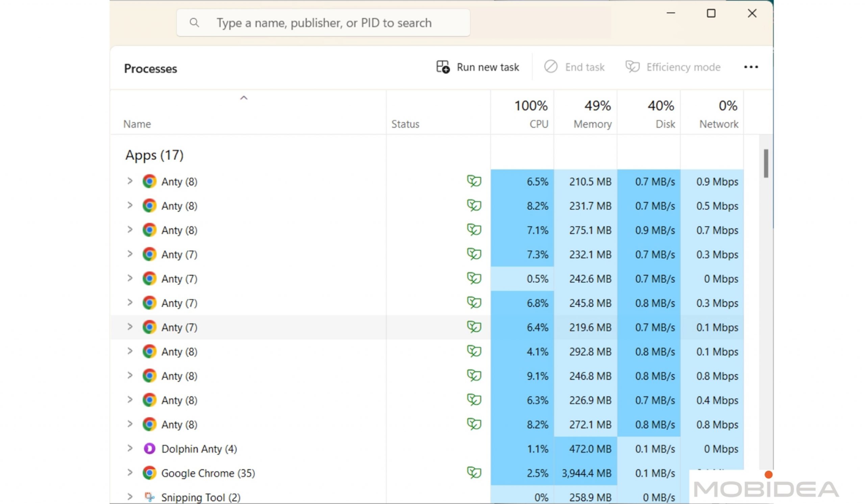Click the 0.9 Mbps network cell
This screenshot has height=504, width=865.
click(x=712, y=181)
